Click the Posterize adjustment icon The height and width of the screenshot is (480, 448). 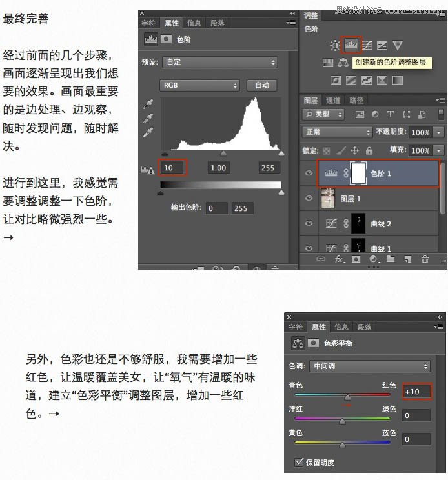[351, 81]
